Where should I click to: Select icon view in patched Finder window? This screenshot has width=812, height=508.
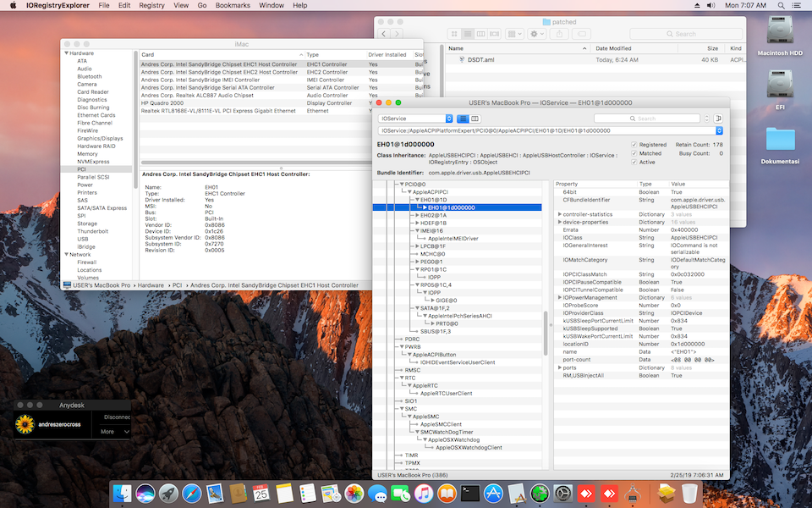coord(454,34)
